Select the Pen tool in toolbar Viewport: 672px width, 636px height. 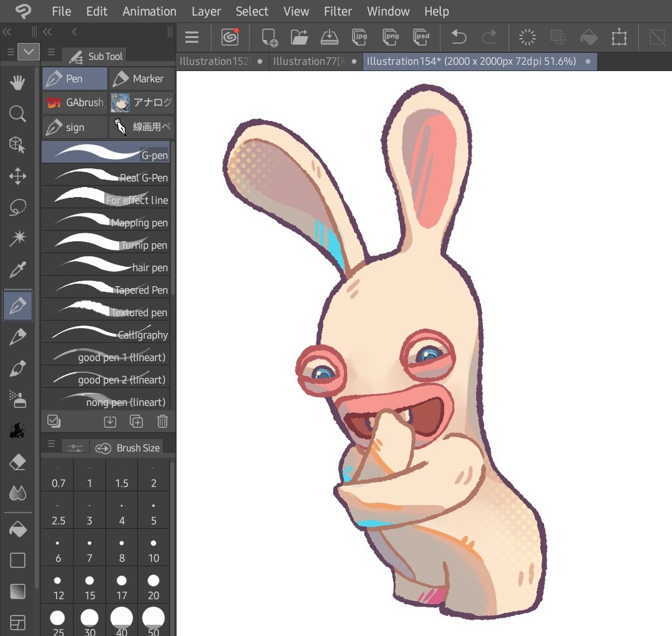17,306
